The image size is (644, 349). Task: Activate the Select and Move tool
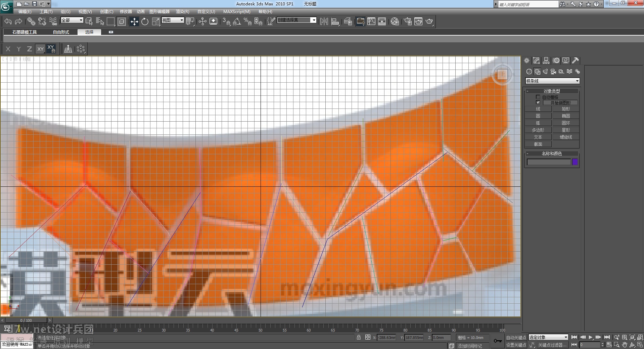(134, 21)
